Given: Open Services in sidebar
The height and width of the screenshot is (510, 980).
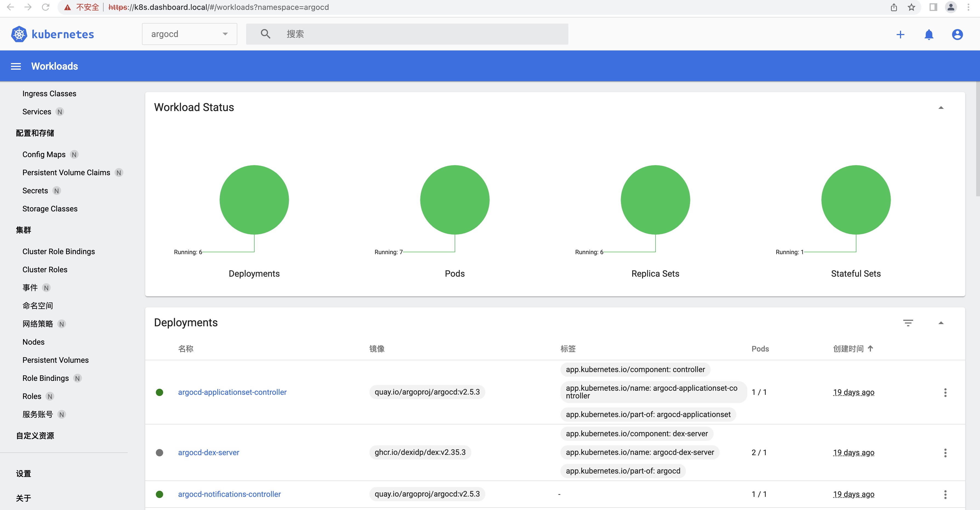Looking at the screenshot, I should click(x=36, y=112).
